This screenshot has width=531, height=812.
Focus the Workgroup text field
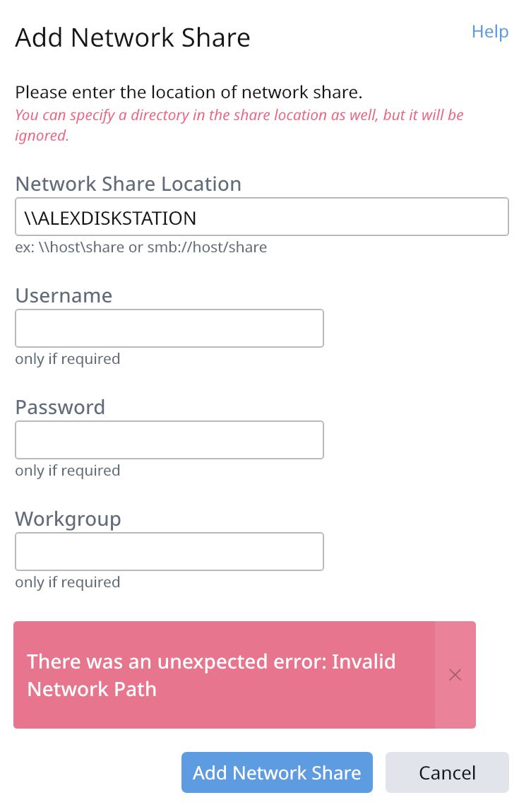[169, 552]
